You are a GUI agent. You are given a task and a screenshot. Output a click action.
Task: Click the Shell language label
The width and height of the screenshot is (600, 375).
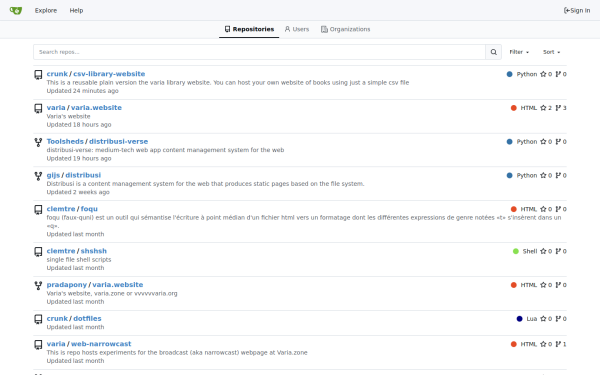pyautogui.click(x=530, y=251)
